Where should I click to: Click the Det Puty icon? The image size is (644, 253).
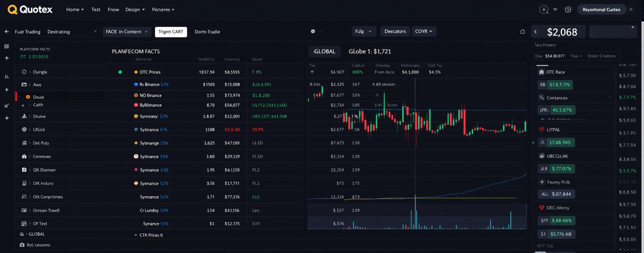(24, 143)
